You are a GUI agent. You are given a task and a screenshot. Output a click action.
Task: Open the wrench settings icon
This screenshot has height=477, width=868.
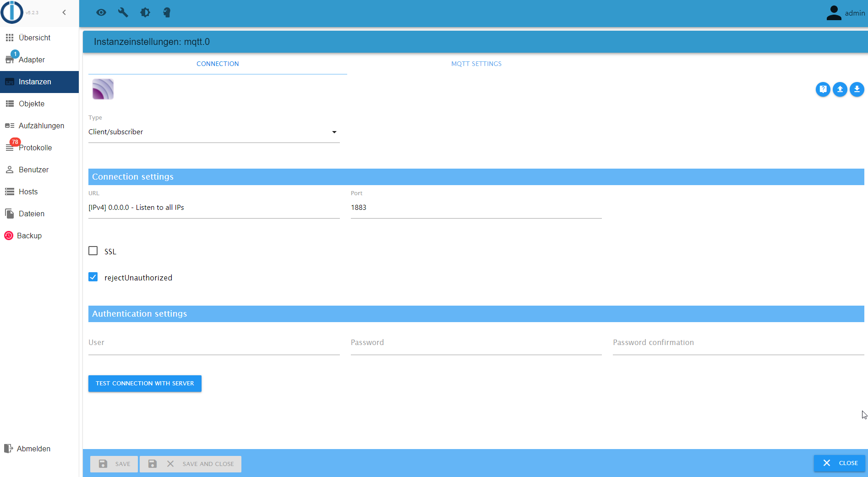click(123, 12)
